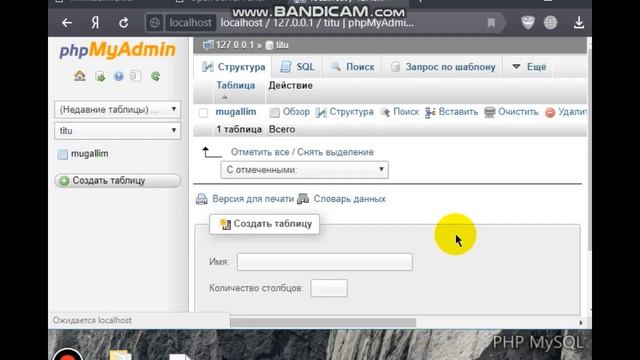Click the phpMyAdmin logo
Screen dimensions: 640x360
118,50
